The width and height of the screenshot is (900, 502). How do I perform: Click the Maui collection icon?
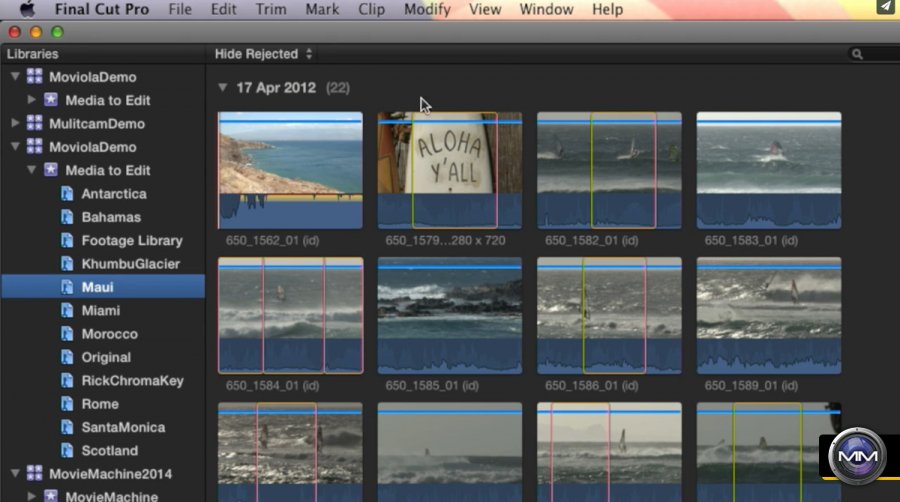67,287
